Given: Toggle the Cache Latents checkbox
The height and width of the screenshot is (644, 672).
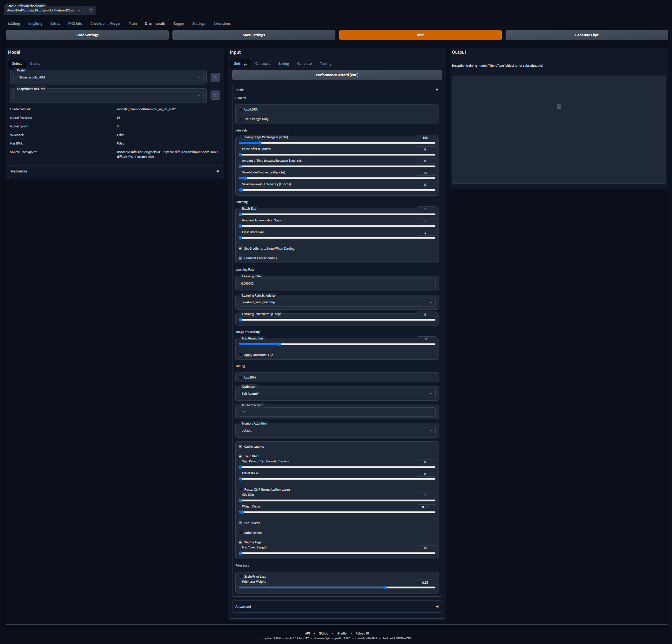Looking at the screenshot, I should click(x=240, y=447).
